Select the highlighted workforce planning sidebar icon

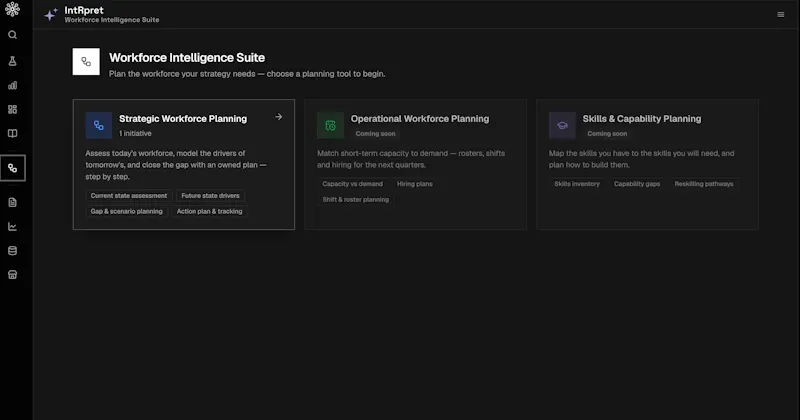click(12, 168)
